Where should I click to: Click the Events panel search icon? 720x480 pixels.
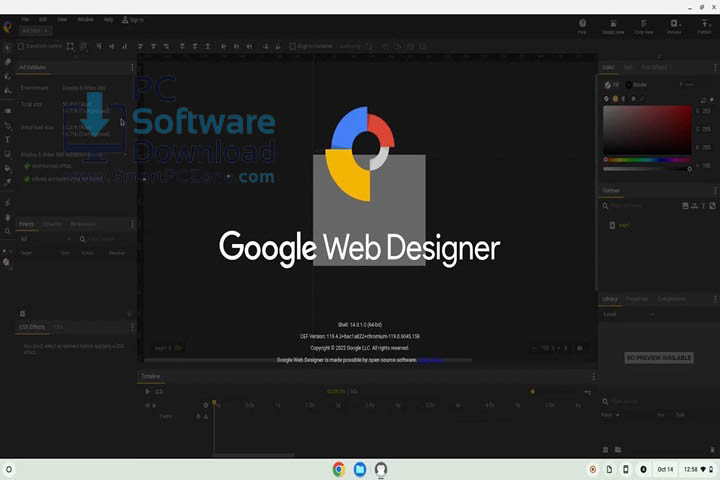pos(83,239)
